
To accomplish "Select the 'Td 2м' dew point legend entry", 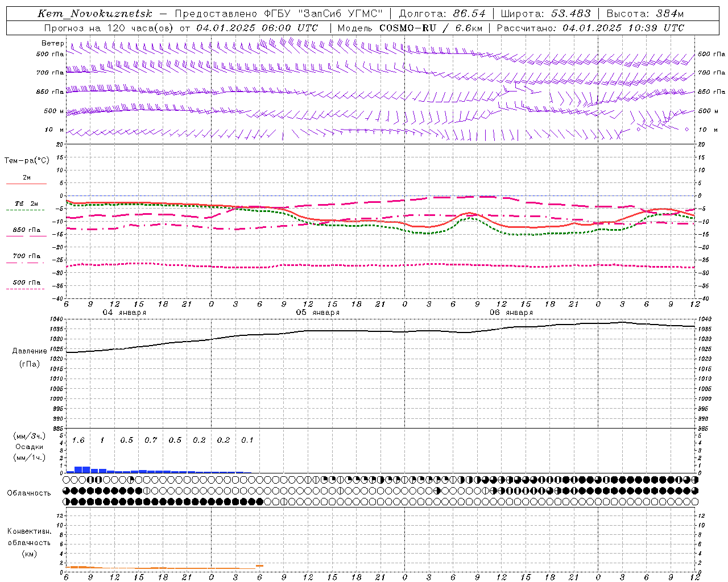I will click(x=26, y=203).
